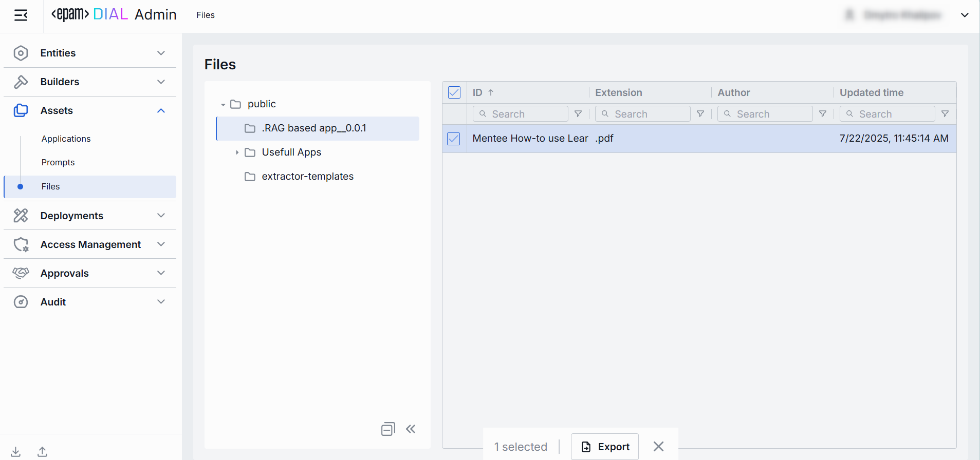980x460 pixels.
Task: Dismiss selection bar with X icon
Action: (x=658, y=447)
